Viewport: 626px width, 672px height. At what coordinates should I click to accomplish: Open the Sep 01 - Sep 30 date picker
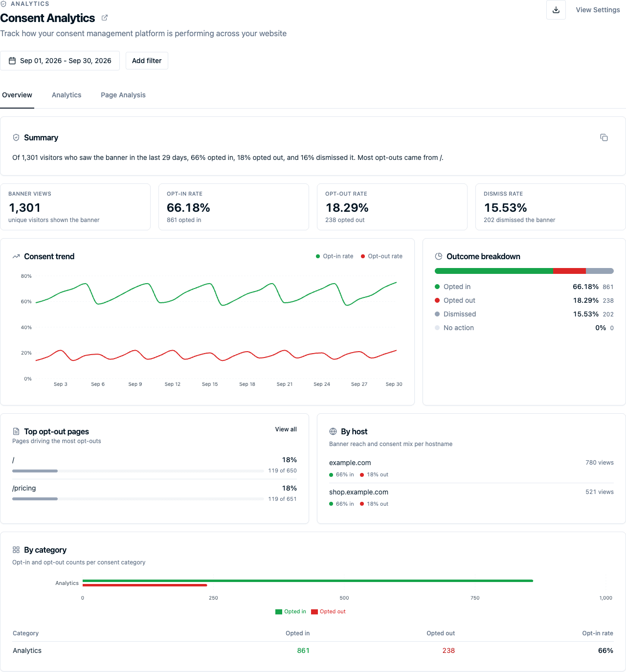tap(60, 61)
